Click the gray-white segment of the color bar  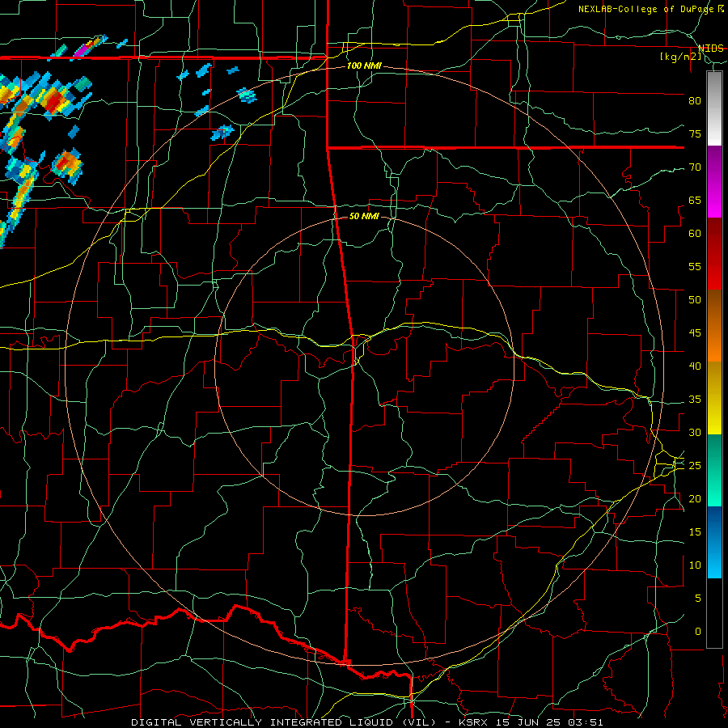click(714, 109)
